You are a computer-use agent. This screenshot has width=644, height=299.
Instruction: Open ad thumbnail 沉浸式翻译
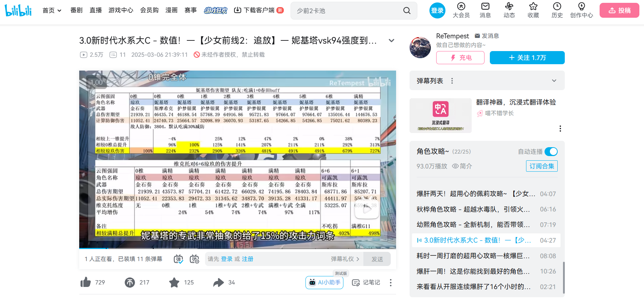pyautogui.click(x=440, y=116)
